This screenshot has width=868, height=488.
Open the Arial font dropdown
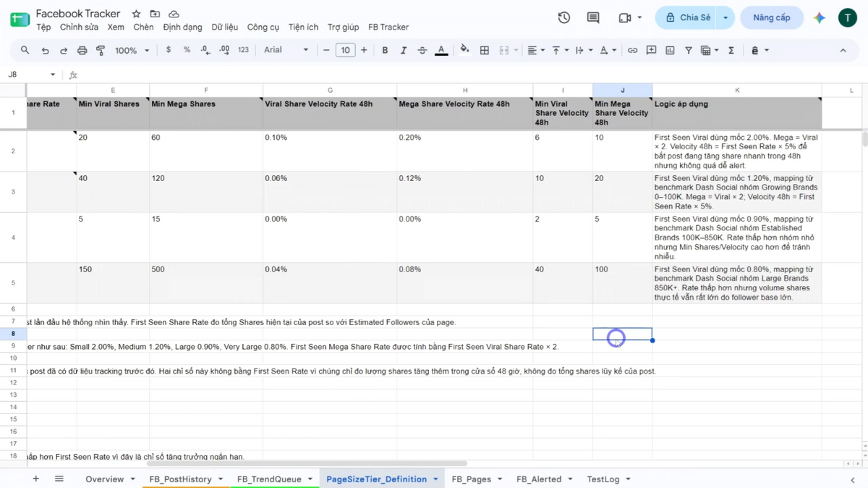tap(286, 50)
